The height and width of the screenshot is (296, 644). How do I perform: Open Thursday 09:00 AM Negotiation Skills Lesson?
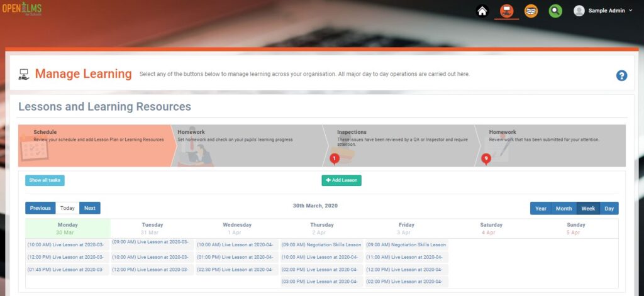322,245
